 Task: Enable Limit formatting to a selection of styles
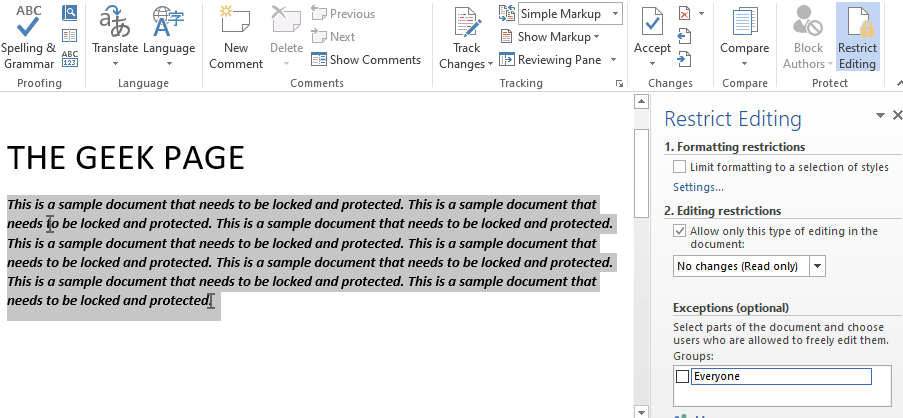click(x=680, y=167)
